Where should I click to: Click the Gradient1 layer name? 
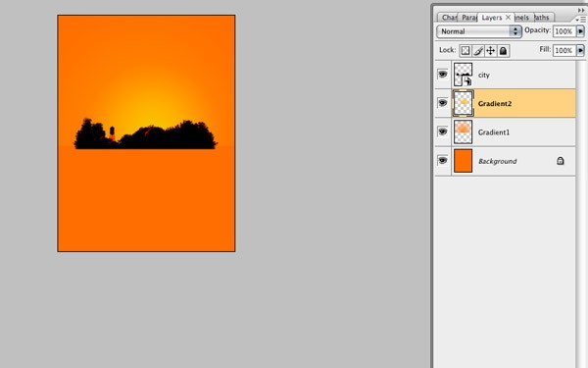coord(494,132)
